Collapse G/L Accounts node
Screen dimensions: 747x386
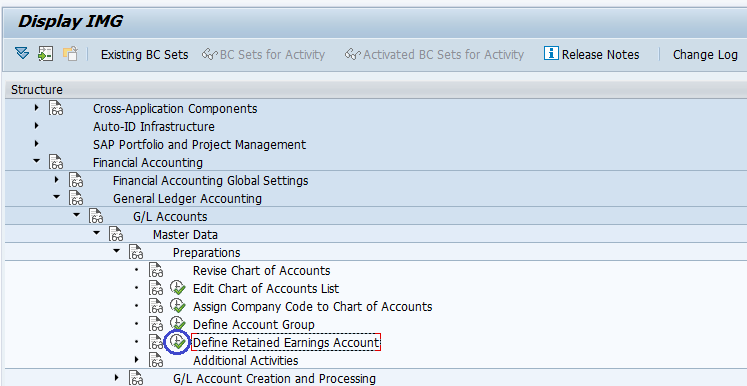click(77, 215)
